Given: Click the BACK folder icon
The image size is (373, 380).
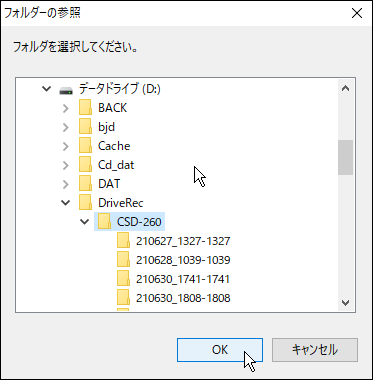Looking at the screenshot, I should coord(85,108).
